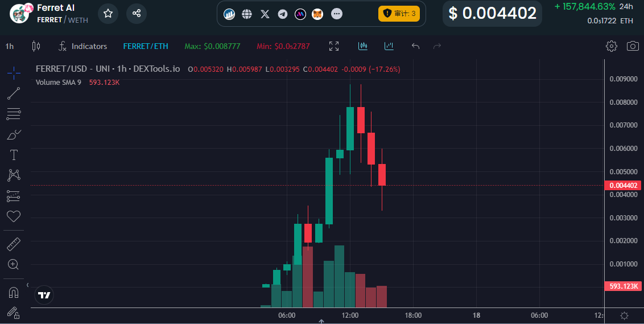
Task: Click the 0.0s1722 ETH price value
Action: tap(610, 20)
